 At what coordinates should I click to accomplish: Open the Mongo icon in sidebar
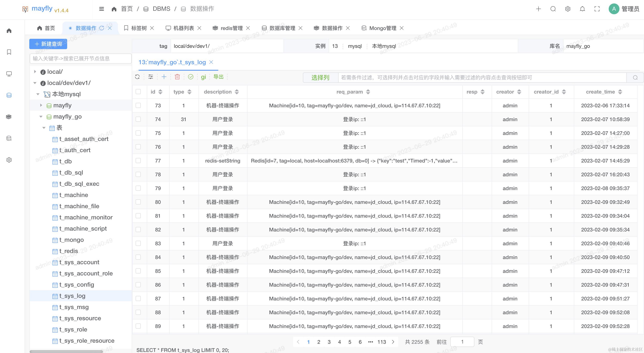(x=9, y=138)
